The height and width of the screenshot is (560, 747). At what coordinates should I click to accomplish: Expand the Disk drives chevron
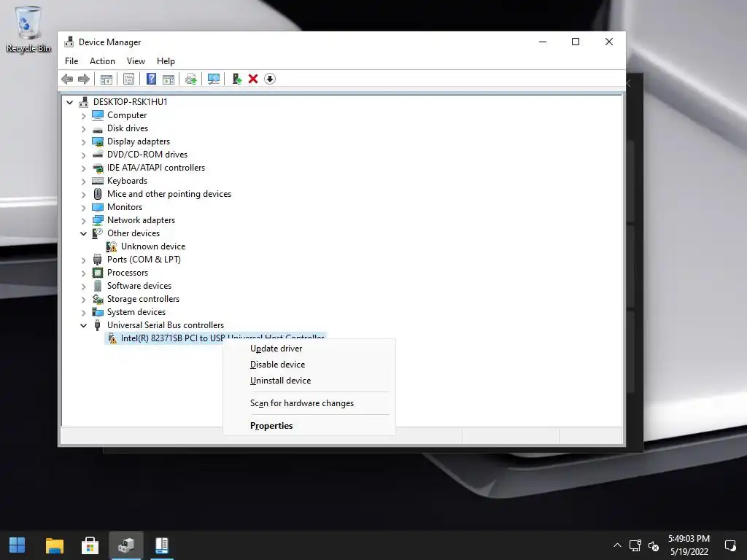click(x=83, y=129)
